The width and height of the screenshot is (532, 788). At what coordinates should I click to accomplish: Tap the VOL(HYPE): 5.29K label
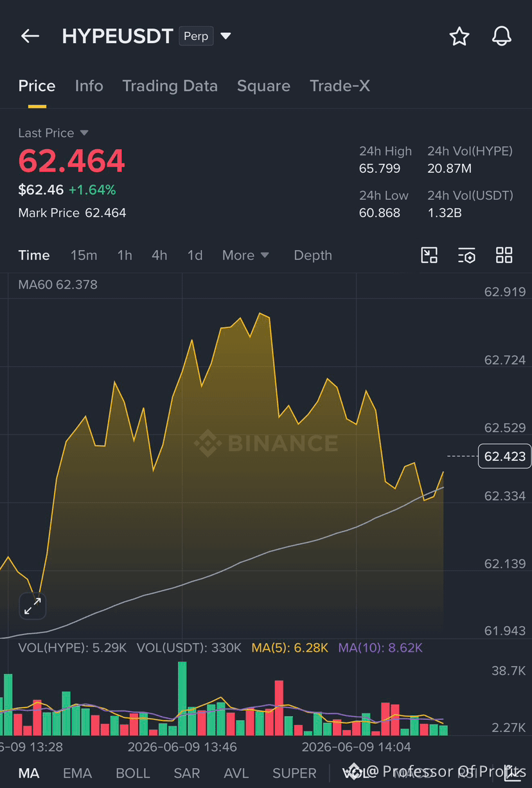tap(73, 648)
